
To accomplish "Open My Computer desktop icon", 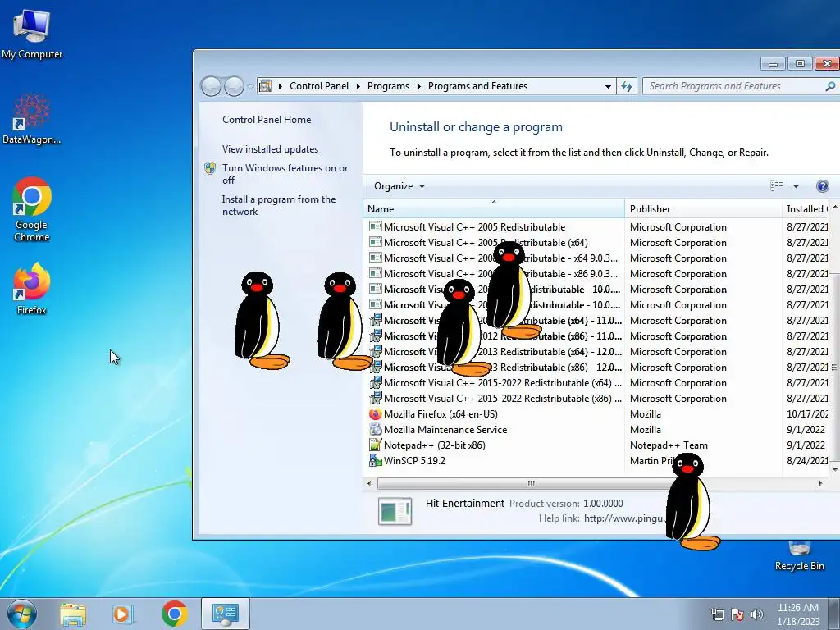I will (x=32, y=33).
